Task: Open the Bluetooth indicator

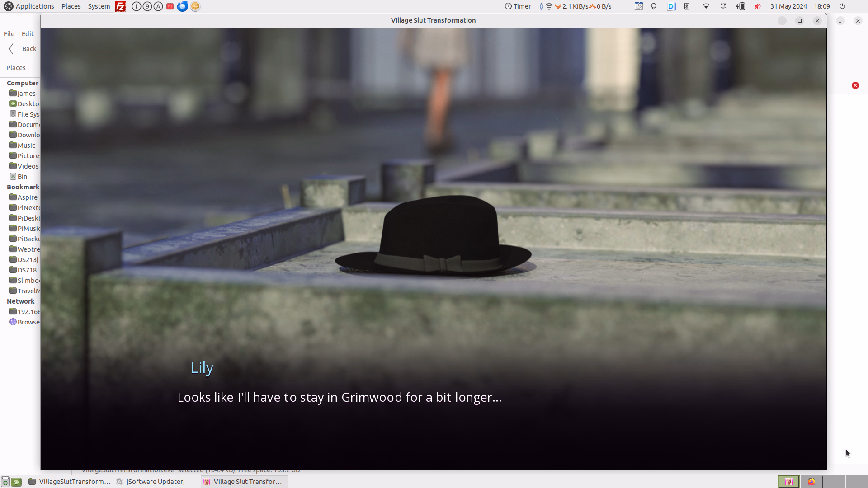Action: (x=687, y=6)
